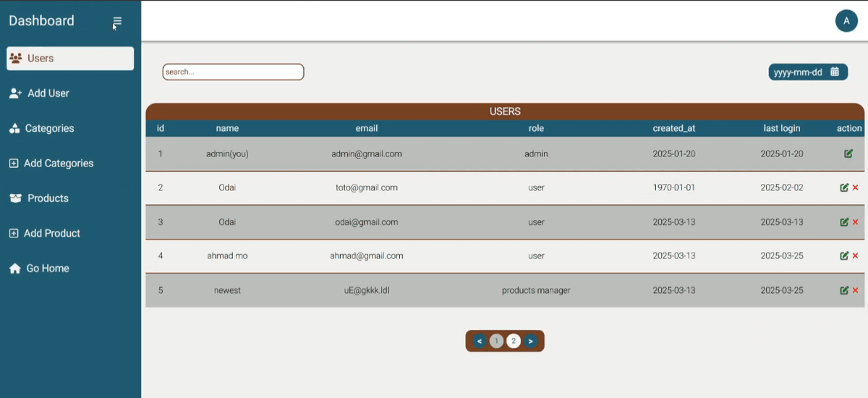Toggle the sidebar hamburger menu icon

pos(117,22)
